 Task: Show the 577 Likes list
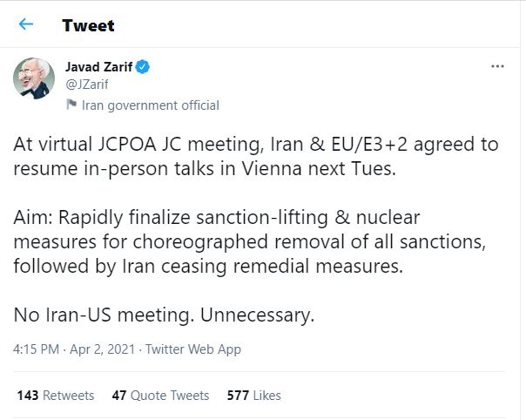pos(253,396)
